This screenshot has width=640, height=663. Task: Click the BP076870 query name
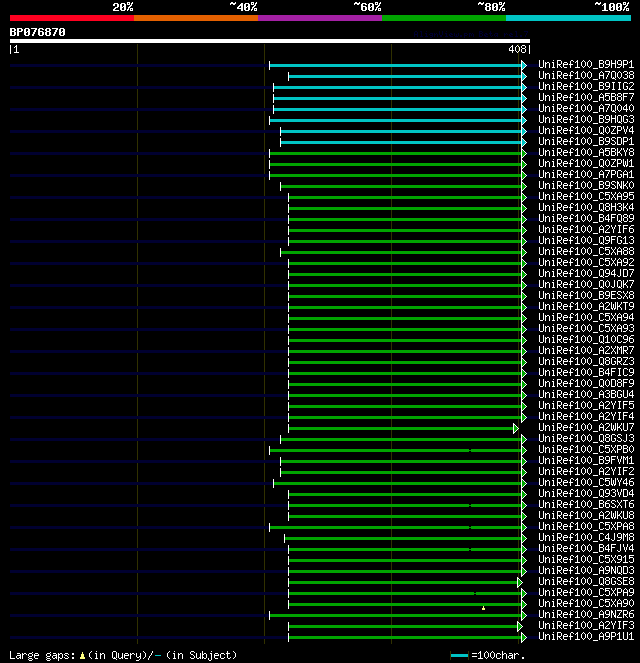[38, 32]
